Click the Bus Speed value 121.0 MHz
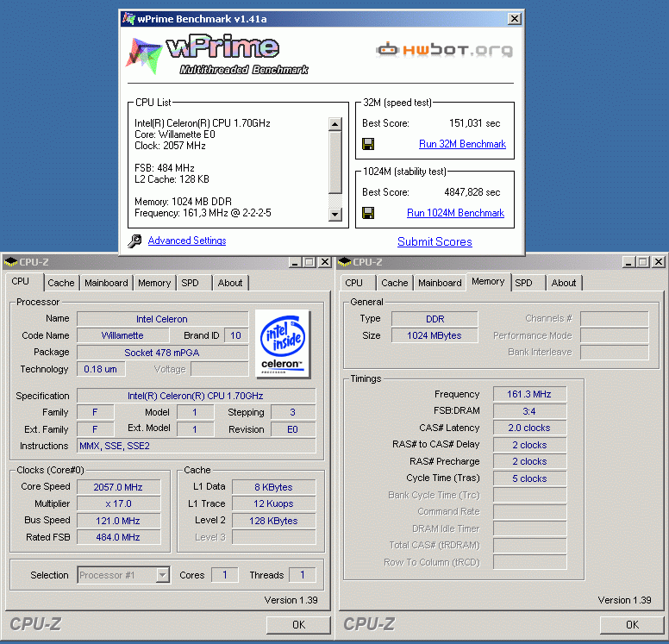 click(118, 521)
